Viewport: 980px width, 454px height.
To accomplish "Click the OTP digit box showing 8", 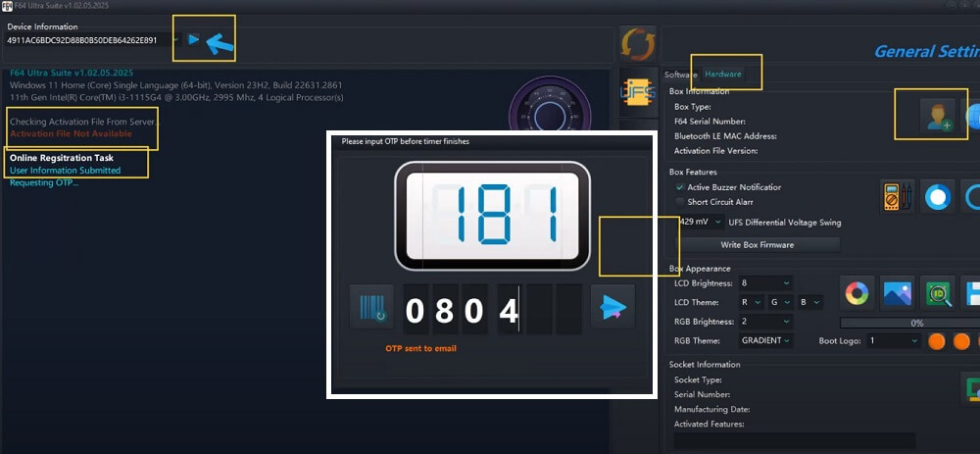I will (444, 309).
